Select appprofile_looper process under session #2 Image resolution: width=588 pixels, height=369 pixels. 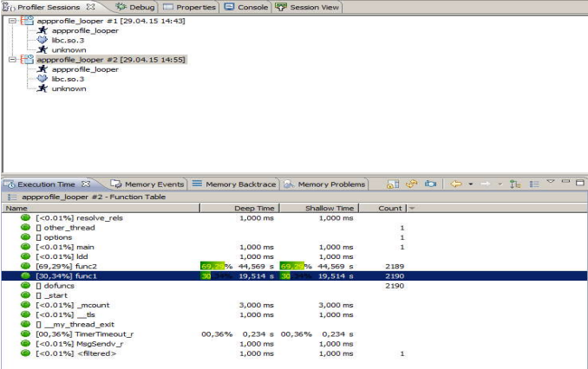click(85, 69)
